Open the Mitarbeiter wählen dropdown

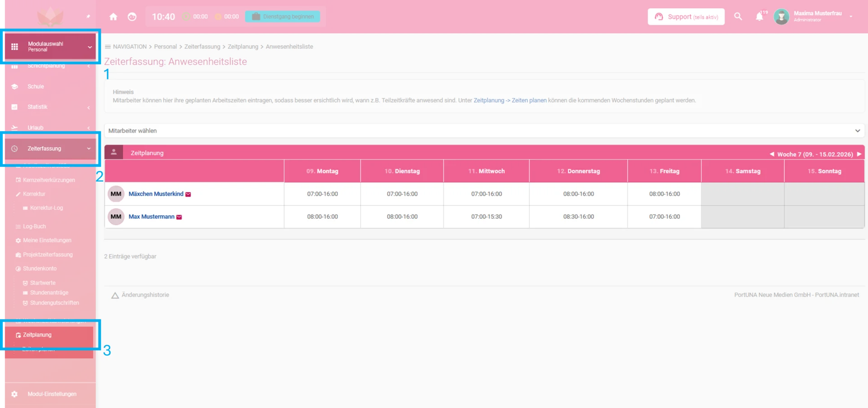click(484, 131)
